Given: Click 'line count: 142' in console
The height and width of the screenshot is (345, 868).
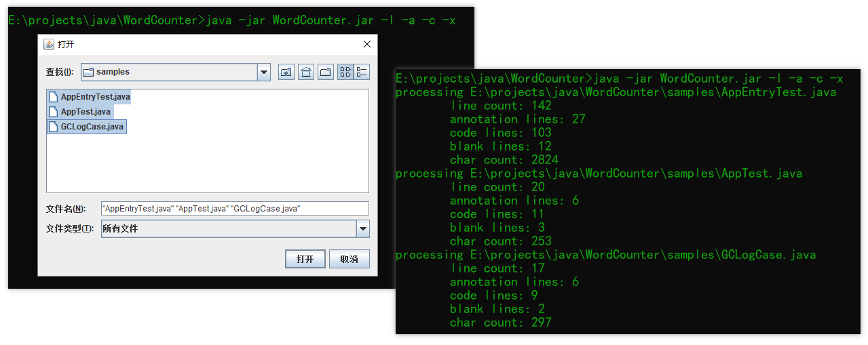Looking at the screenshot, I should (x=501, y=106).
